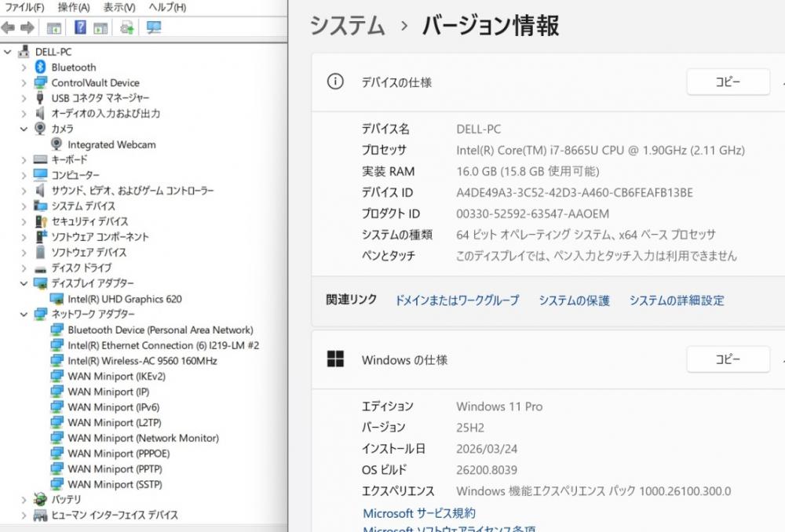
Task: Click the ControlVault Device icon
Action: (x=41, y=82)
